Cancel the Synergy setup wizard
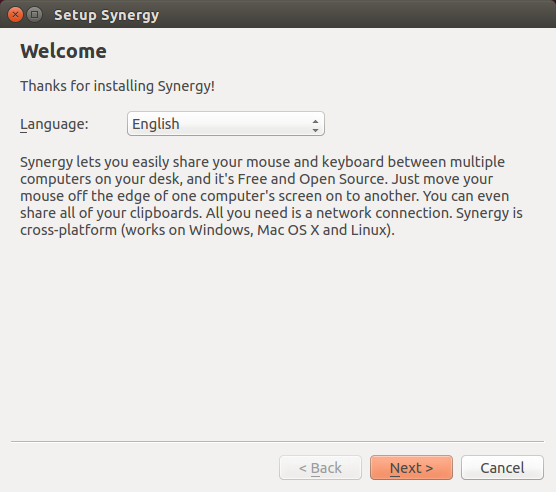The image size is (556, 492). [x=502, y=468]
